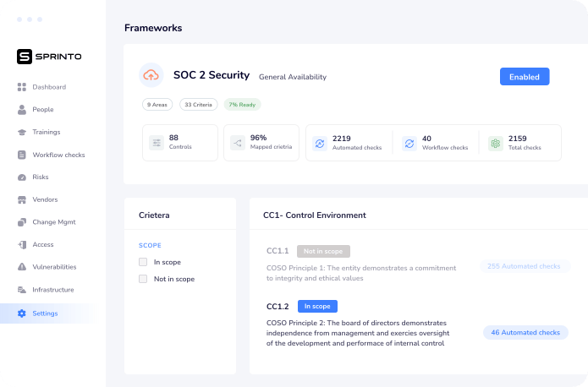The image size is (588, 387).
Task: Navigate to Workflow checks in sidebar
Action: click(58, 155)
